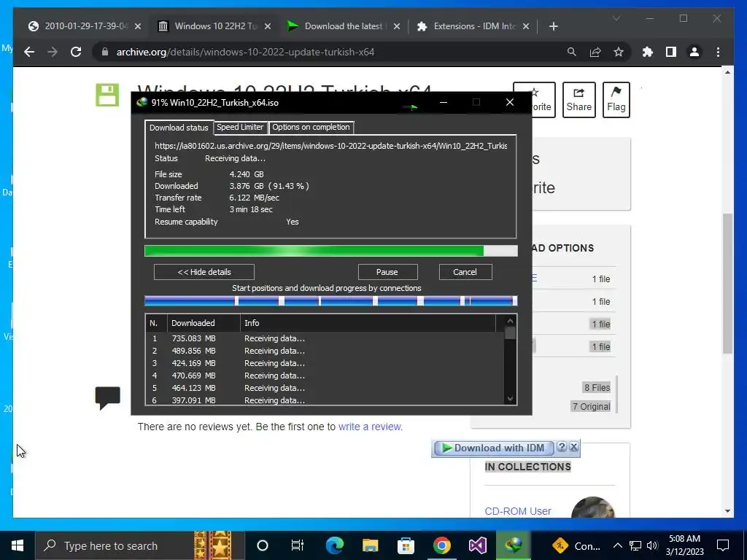Viewport: 747px width, 560px height.
Task: Open the Con... taskbar application
Action: tap(576, 545)
